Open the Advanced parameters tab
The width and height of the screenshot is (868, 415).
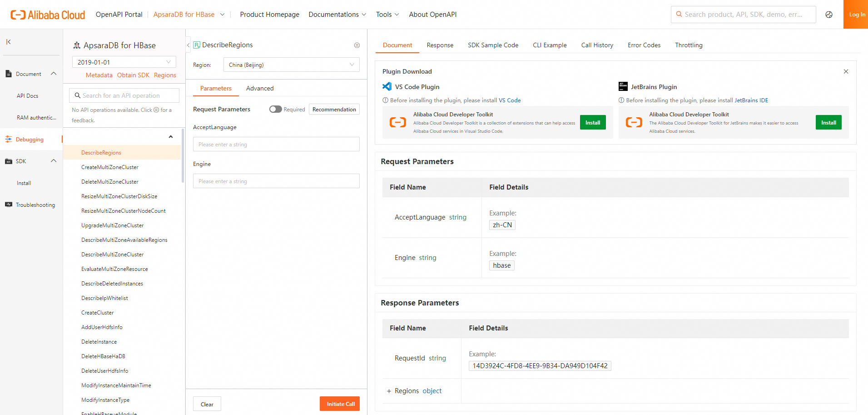click(260, 88)
